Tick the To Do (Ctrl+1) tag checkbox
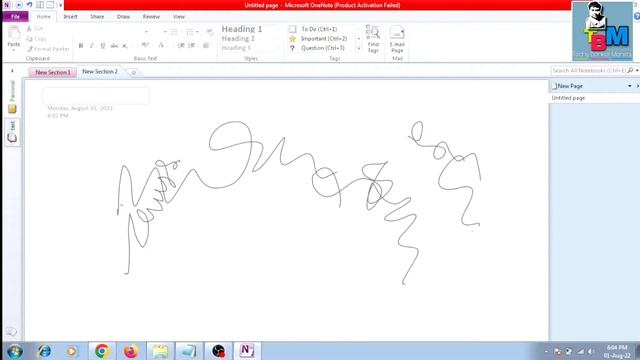This screenshot has height=360, width=640. 293,29
